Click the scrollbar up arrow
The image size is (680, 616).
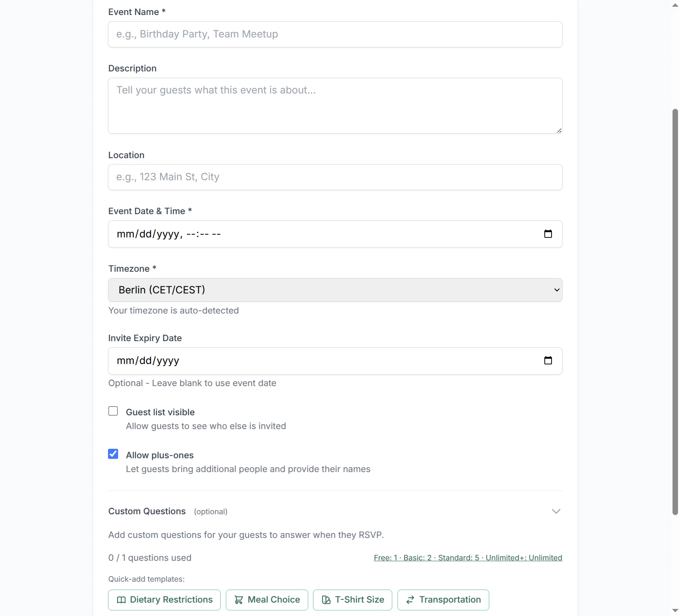(674, 5)
